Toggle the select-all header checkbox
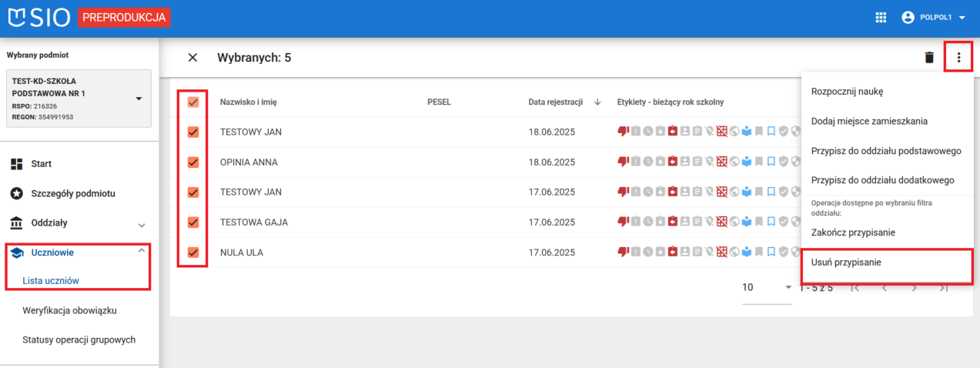This screenshot has height=368, width=980. (x=193, y=102)
